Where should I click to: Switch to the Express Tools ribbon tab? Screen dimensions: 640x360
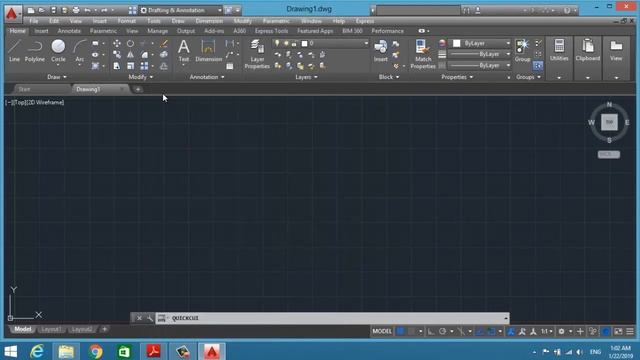271,31
